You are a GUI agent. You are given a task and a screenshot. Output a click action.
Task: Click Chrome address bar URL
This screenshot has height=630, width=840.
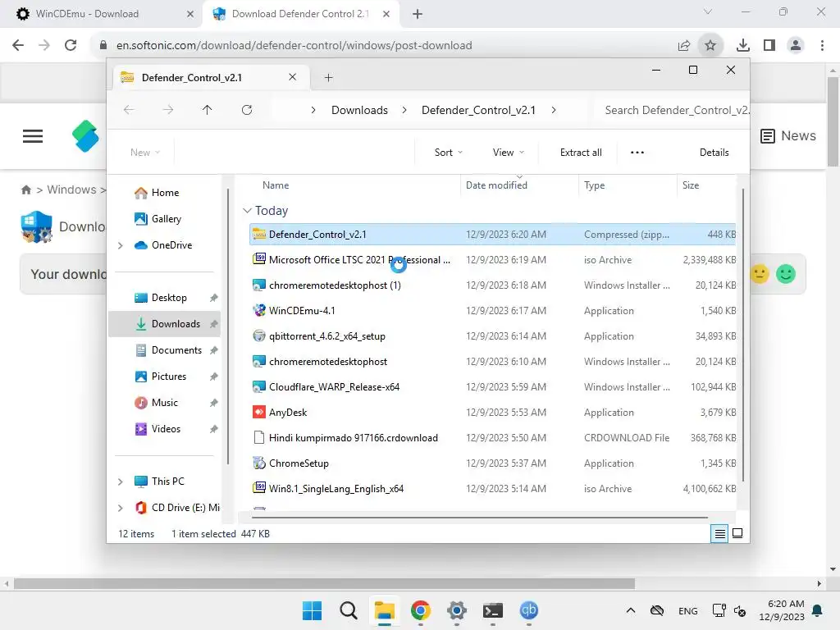pos(294,46)
